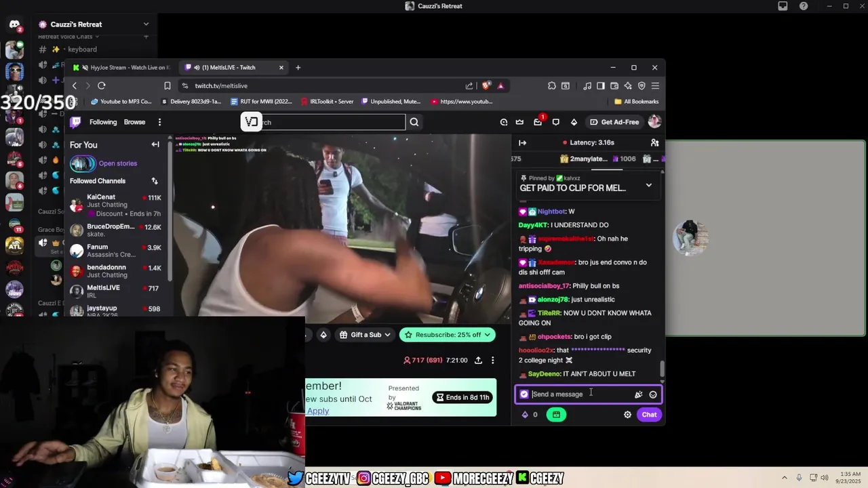The height and width of the screenshot is (488, 868).
Task: Select MeltIsLIVE in followed channels
Action: [115, 291]
